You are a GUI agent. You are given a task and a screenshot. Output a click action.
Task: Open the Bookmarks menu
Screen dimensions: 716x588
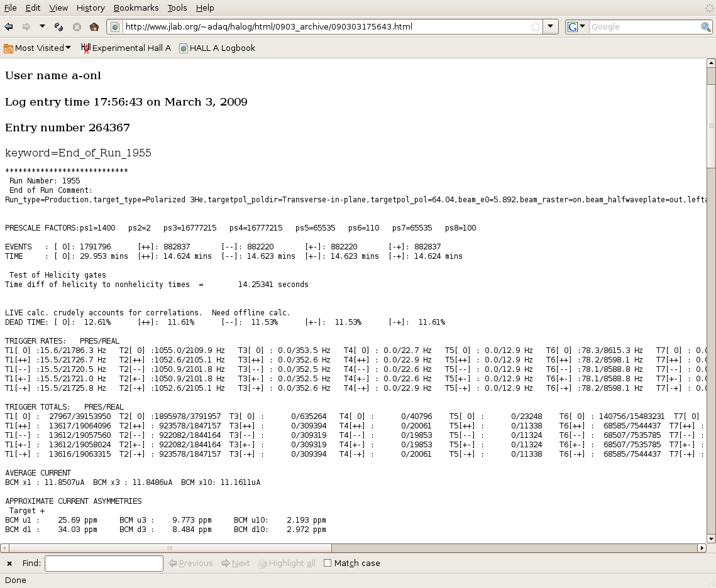coord(136,8)
